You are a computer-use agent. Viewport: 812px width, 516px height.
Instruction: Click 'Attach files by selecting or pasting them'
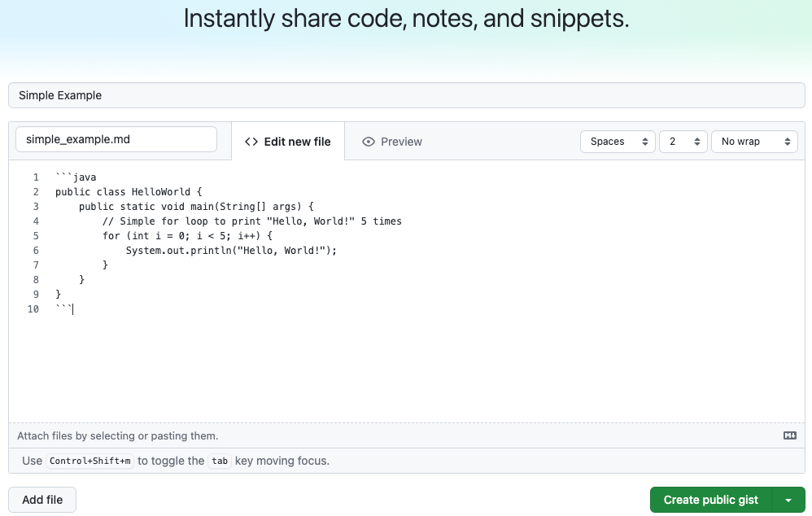click(x=117, y=435)
